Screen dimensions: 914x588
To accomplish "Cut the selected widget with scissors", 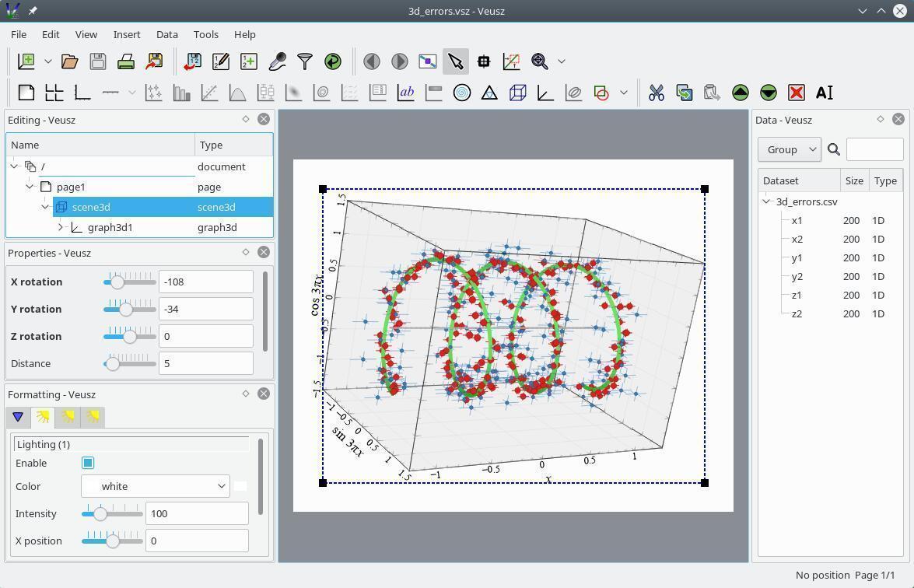I will click(x=657, y=93).
